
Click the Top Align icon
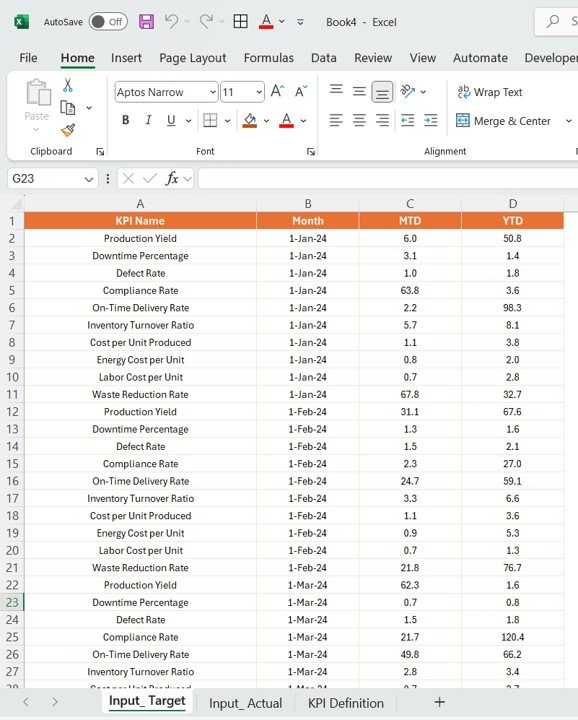coord(336,90)
